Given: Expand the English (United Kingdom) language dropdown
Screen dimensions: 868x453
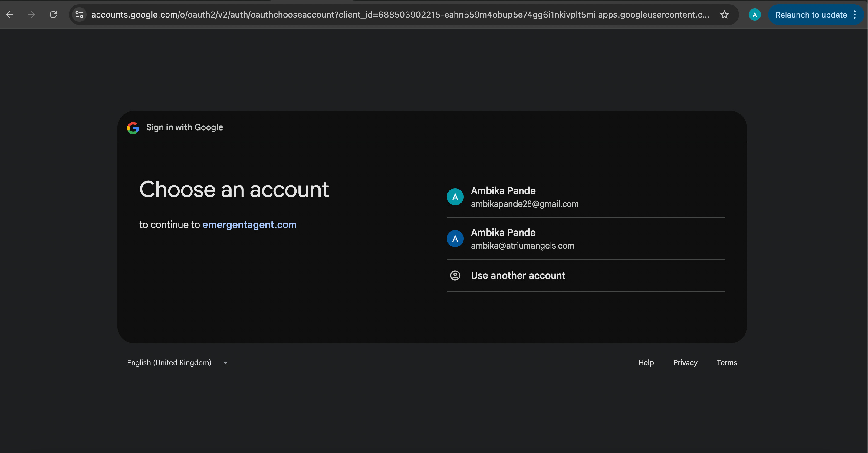Looking at the screenshot, I should [169, 363].
